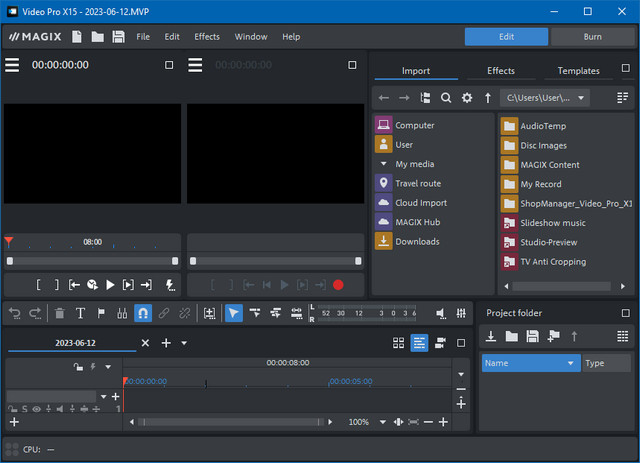The image size is (640, 463).
Task: Collapse the My media tree section
Action: point(383,164)
